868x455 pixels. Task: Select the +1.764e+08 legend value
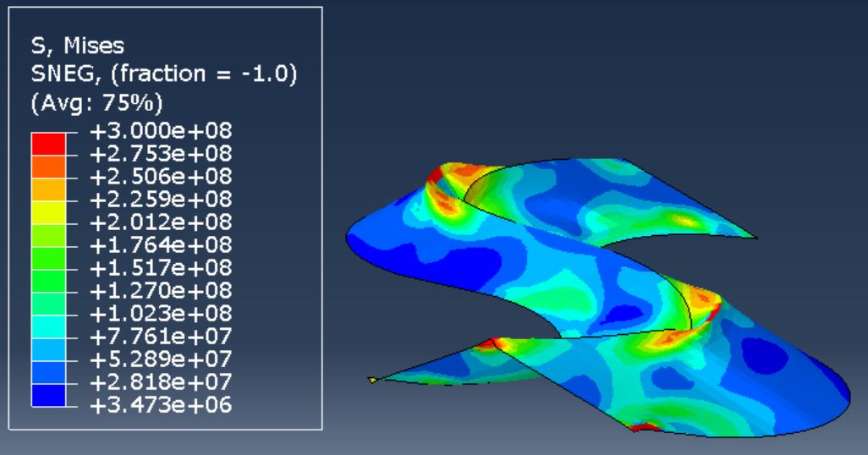pos(161,245)
